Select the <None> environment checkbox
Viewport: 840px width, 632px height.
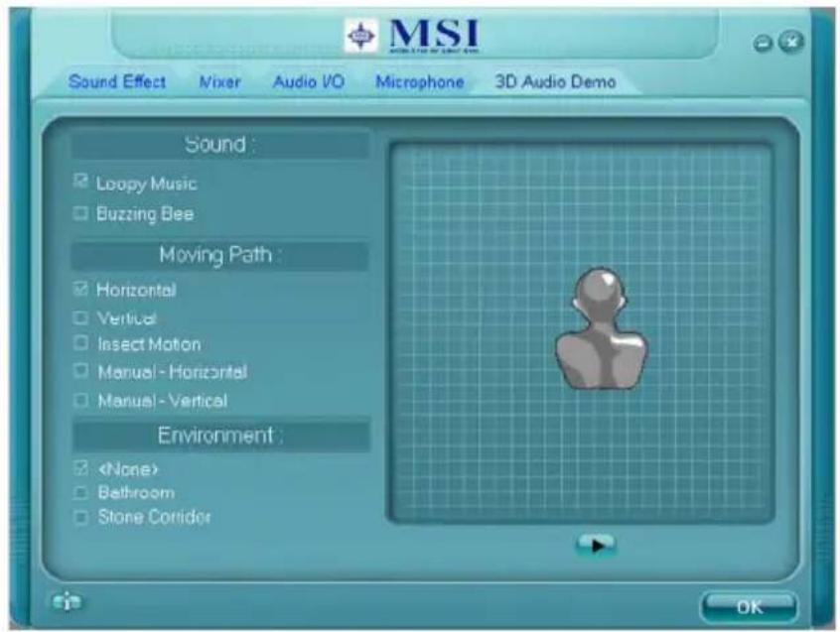[80, 468]
